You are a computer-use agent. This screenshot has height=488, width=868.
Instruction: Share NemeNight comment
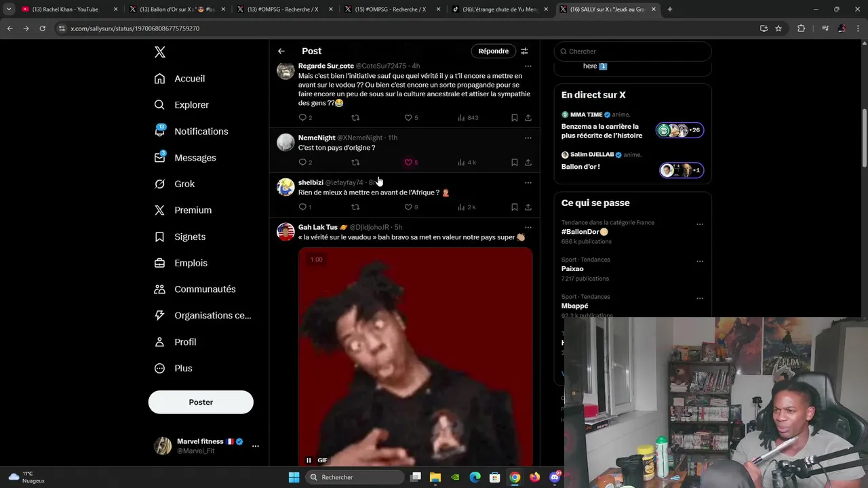(x=528, y=163)
